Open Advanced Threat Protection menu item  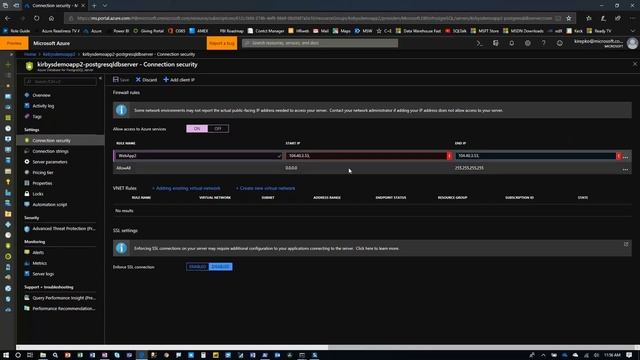click(x=60, y=229)
